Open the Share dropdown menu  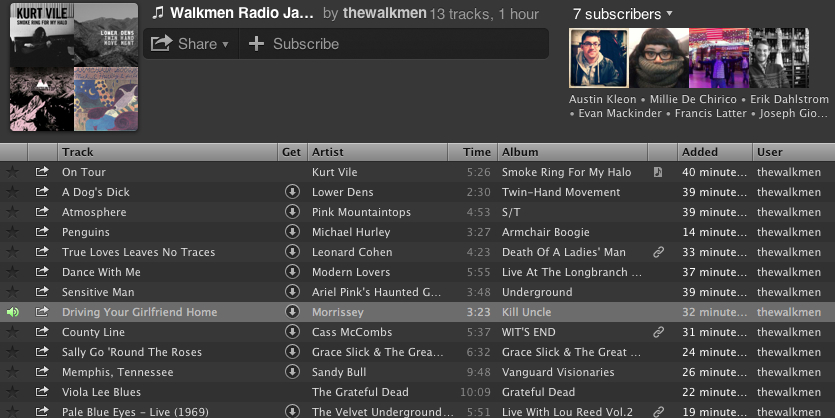point(190,44)
